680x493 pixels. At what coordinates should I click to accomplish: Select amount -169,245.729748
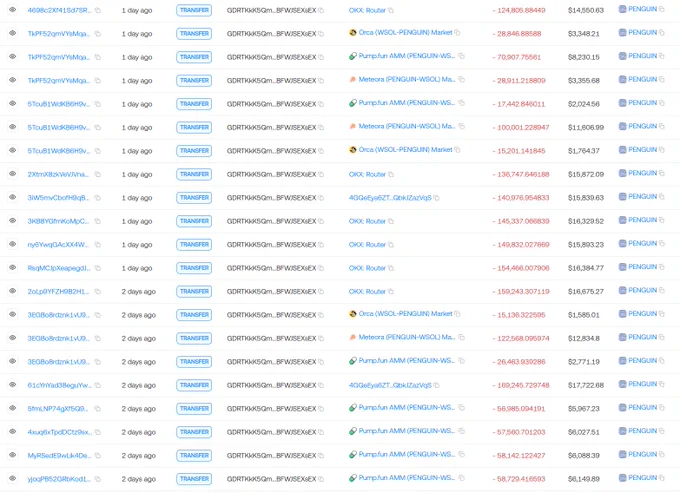tap(521, 385)
